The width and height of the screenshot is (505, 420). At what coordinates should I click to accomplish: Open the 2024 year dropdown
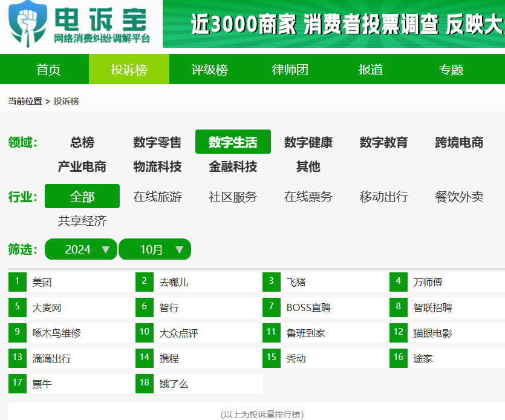pos(81,249)
